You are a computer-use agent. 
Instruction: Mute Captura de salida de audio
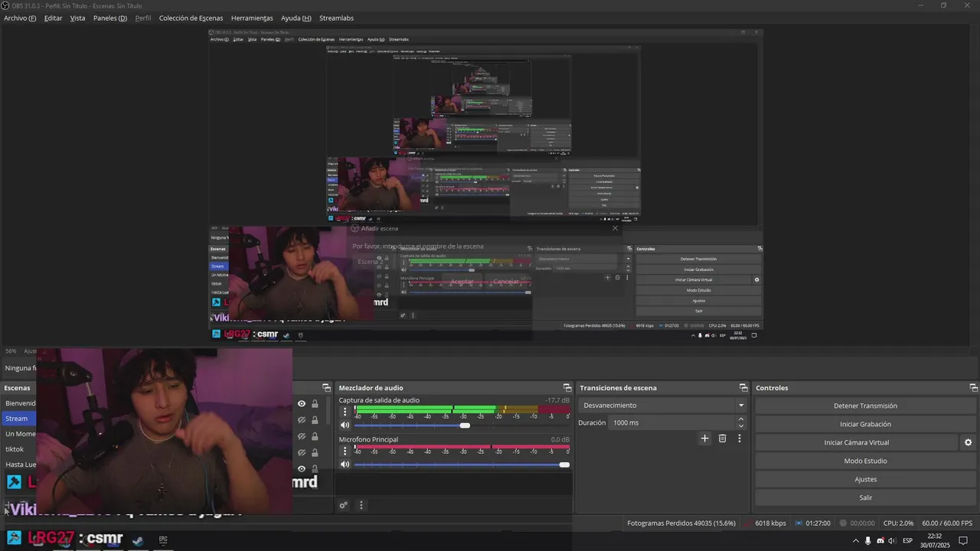tap(345, 425)
